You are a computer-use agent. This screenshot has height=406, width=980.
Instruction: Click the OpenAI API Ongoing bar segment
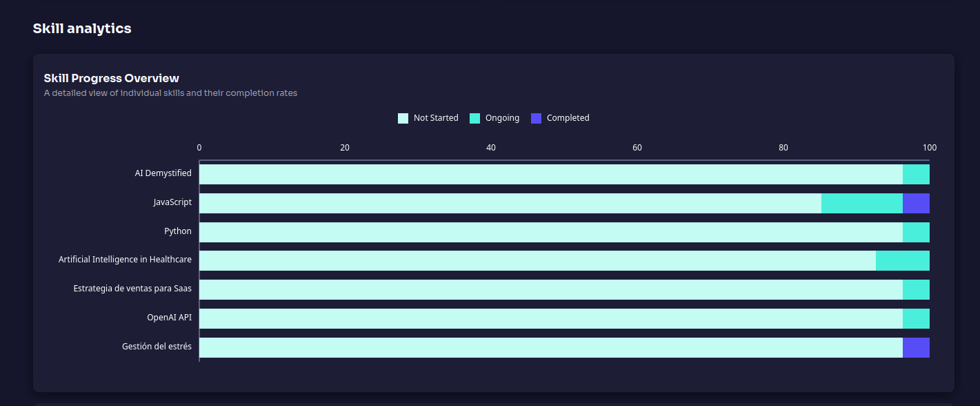[916, 318]
